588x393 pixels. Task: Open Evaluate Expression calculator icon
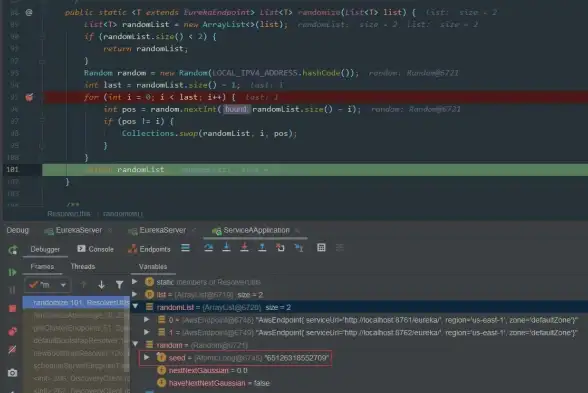tap(321, 248)
